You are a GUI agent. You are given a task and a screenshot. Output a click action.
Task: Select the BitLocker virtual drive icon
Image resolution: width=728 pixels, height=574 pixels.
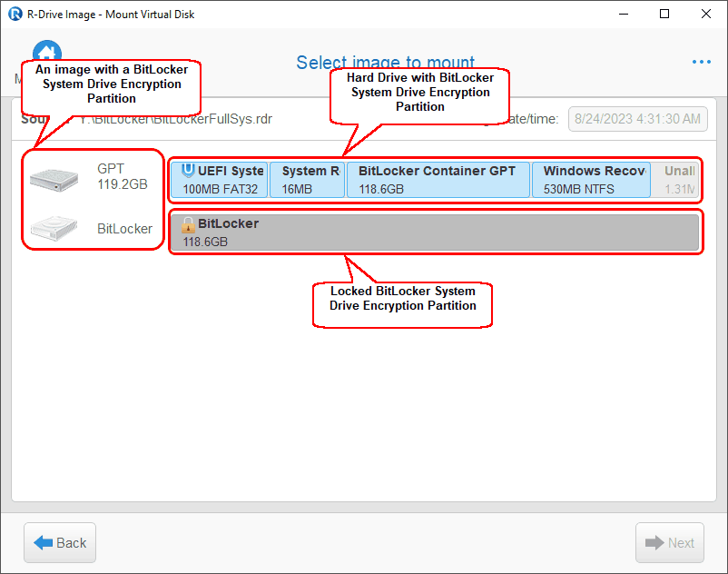[x=54, y=228]
